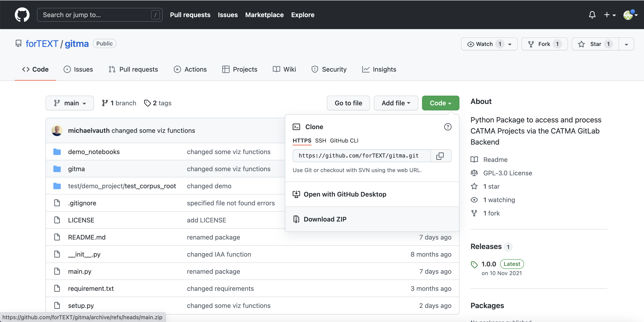Switch to the Projects tab
Viewport: 644px width, 322px height.
[x=240, y=69]
